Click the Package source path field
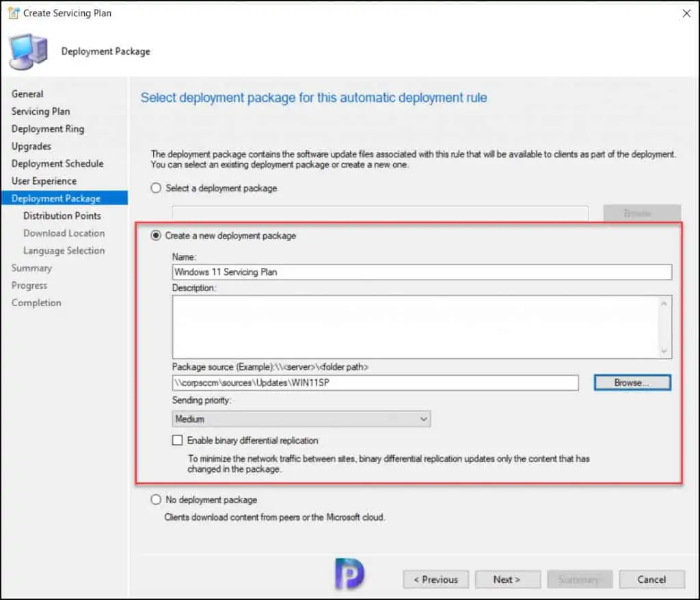The width and height of the screenshot is (700, 600). [375, 383]
